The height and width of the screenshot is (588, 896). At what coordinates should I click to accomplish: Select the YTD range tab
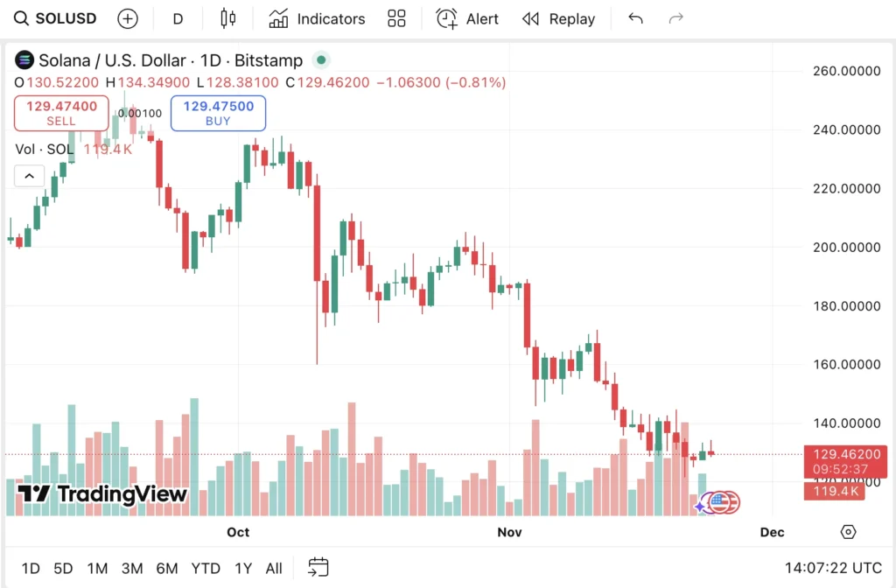(x=206, y=567)
